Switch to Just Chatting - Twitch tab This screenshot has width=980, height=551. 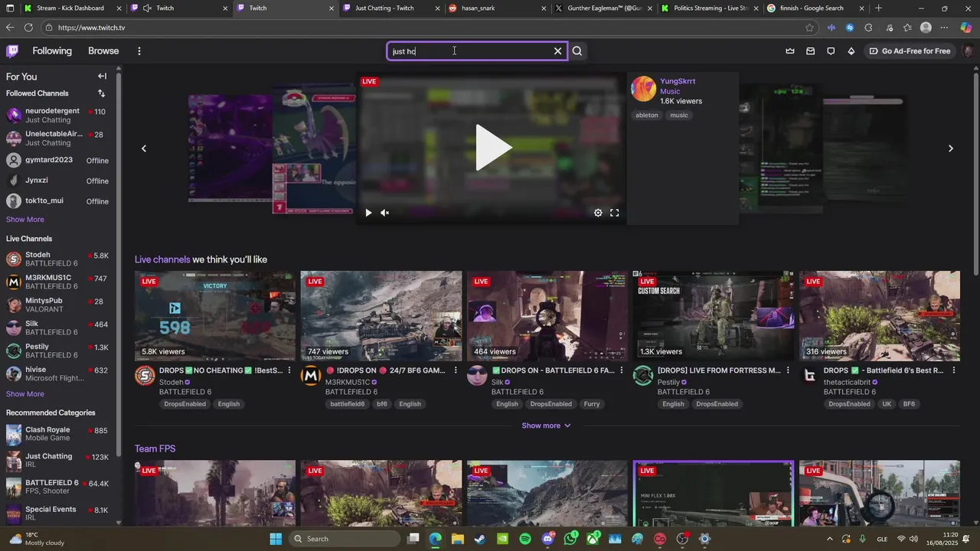(x=390, y=8)
